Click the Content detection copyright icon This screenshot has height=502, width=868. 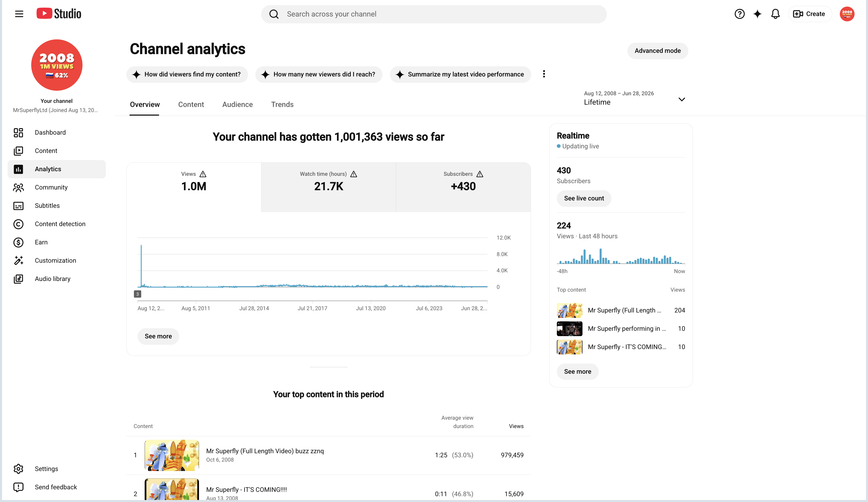coord(18,224)
